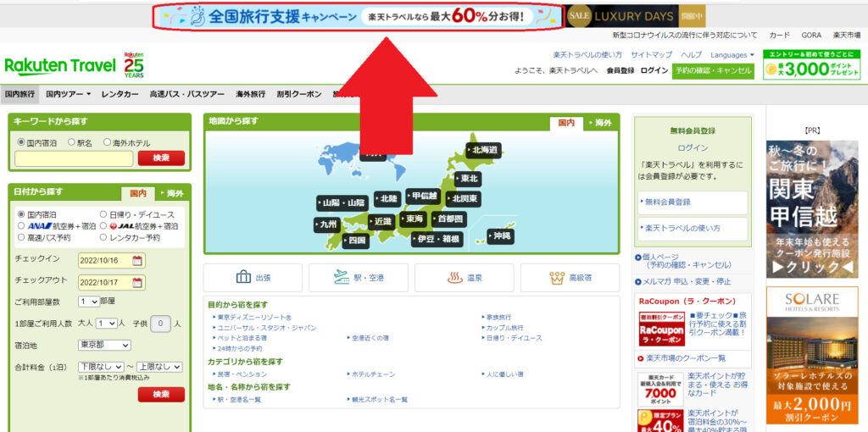
Task: Select 東海 region on the map
Action: [414, 219]
